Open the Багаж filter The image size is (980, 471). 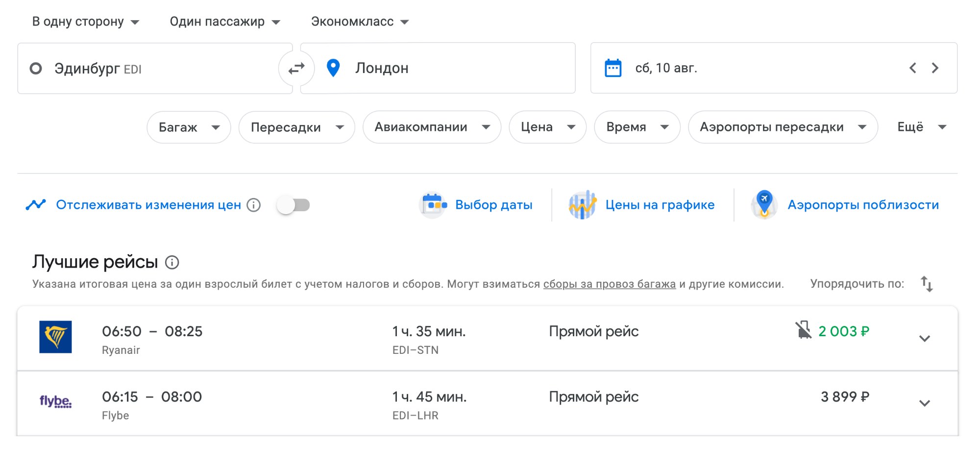tap(189, 127)
